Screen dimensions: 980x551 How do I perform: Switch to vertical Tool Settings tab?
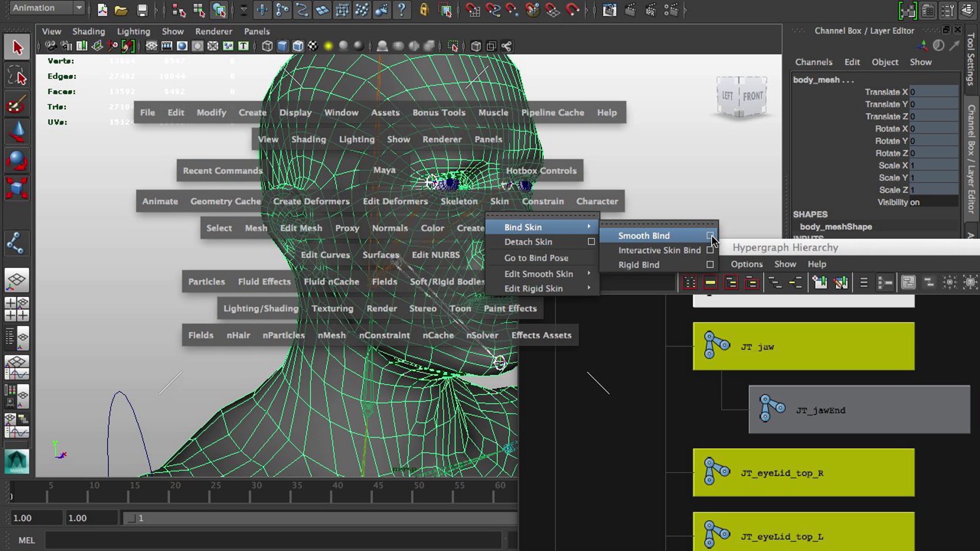[x=971, y=60]
